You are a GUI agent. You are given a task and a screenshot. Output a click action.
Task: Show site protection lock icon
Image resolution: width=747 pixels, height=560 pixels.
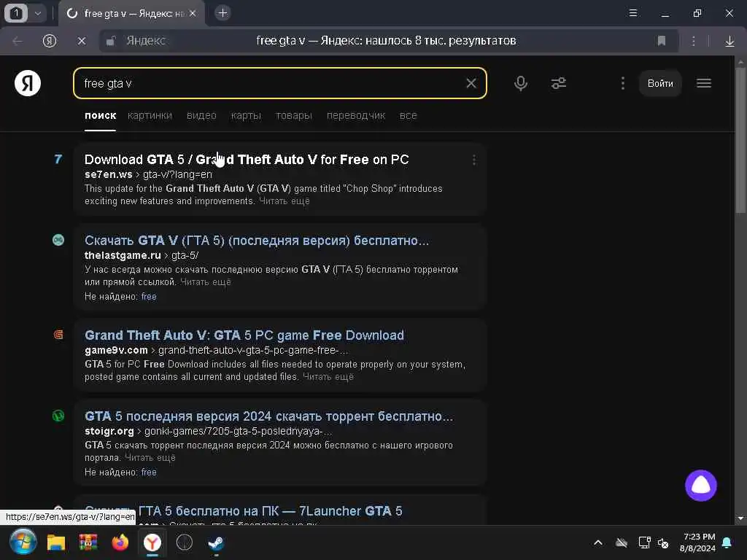click(111, 41)
